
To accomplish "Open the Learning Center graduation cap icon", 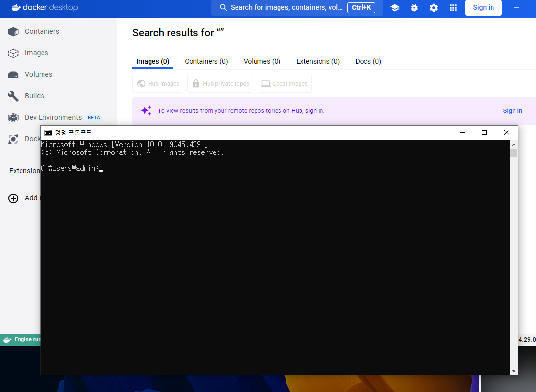I will tap(395, 8).
